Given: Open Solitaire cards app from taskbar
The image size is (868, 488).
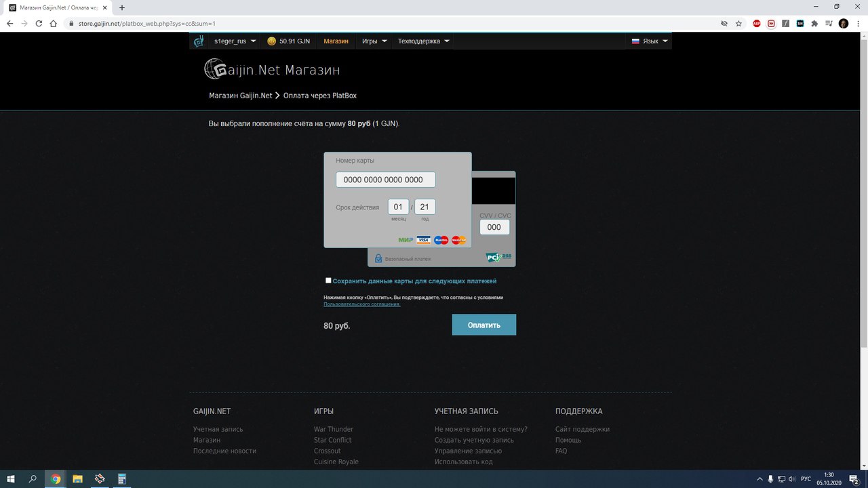Looking at the screenshot, I should click(x=100, y=479).
